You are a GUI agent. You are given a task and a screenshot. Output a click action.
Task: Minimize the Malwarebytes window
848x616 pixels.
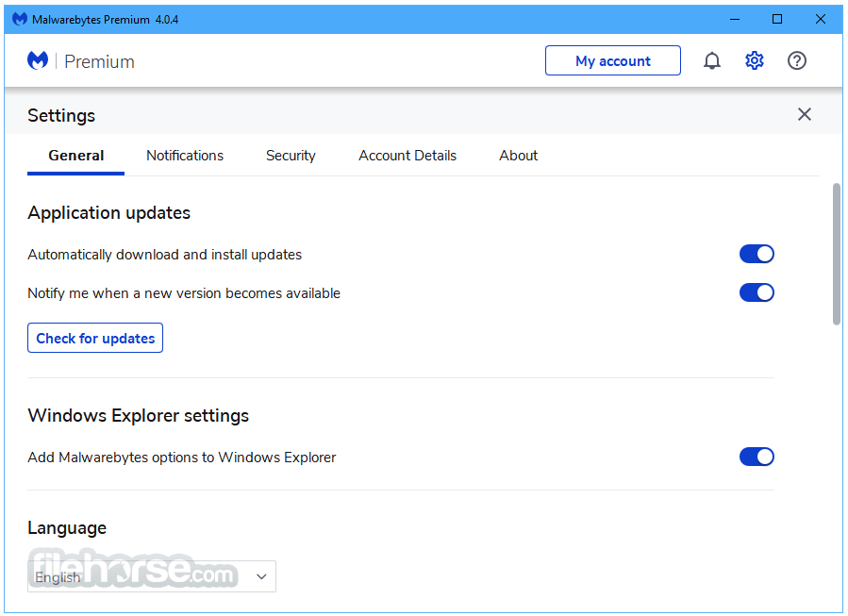click(735, 19)
